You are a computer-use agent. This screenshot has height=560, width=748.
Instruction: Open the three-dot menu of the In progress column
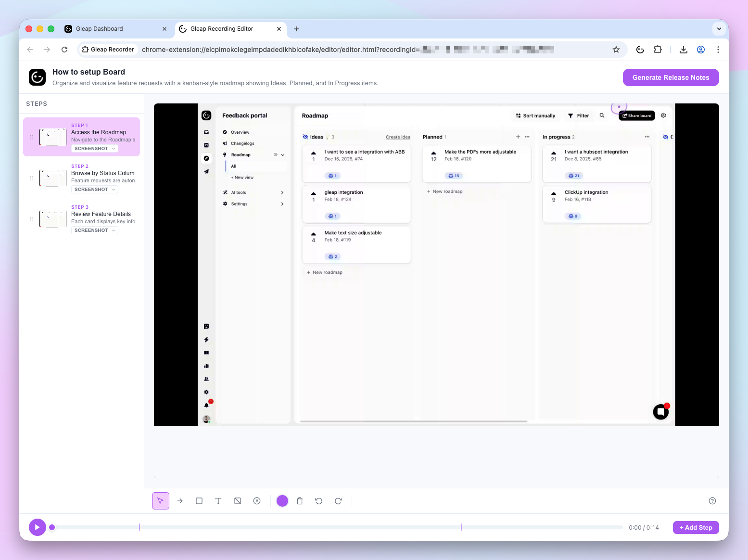pyautogui.click(x=647, y=137)
